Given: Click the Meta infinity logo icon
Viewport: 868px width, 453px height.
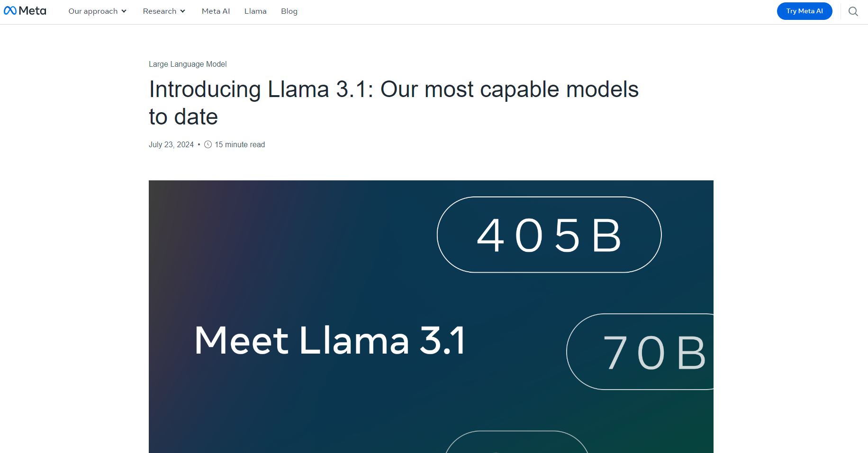Looking at the screenshot, I should click(11, 10).
